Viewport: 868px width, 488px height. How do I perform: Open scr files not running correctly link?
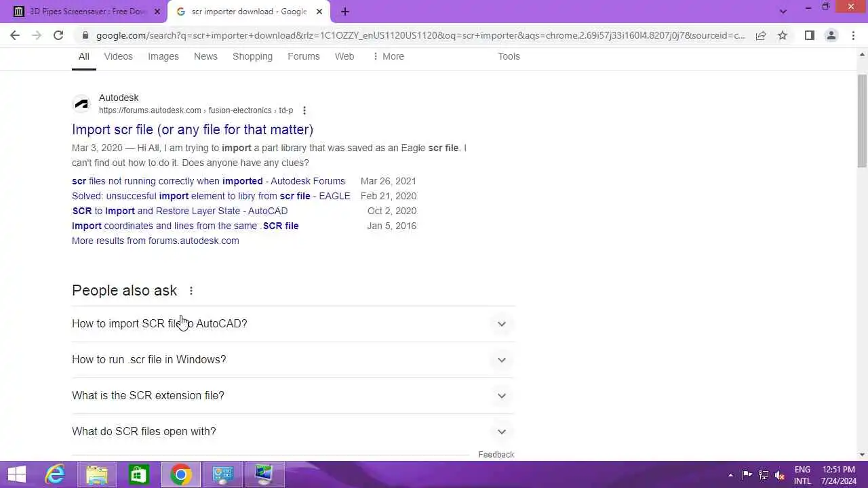[208, 181]
